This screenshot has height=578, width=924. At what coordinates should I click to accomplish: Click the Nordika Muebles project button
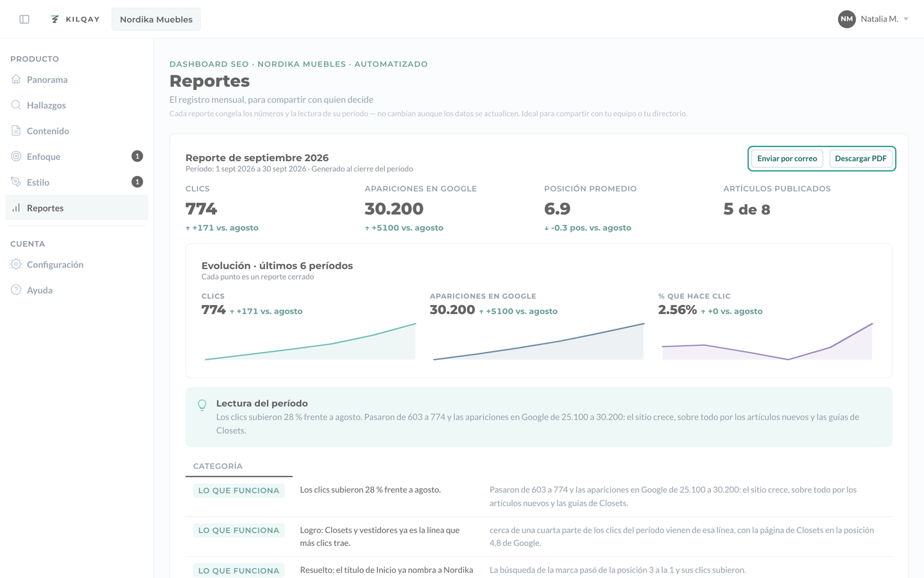pyautogui.click(x=156, y=19)
